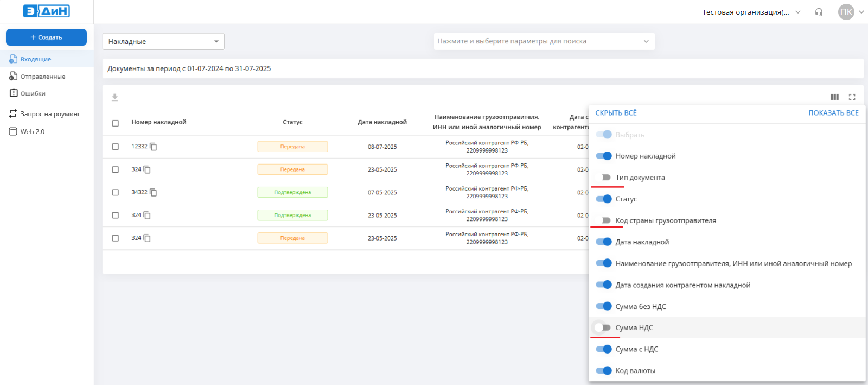
Task: Disable the Код валюты column toggle
Action: (x=603, y=370)
